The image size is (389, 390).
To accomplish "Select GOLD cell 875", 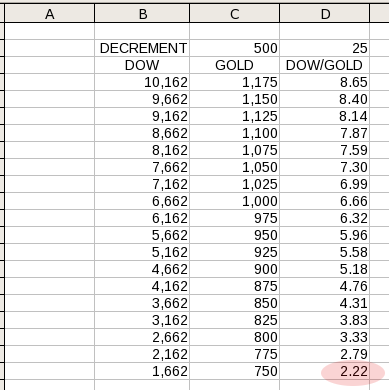I will tap(234, 286).
